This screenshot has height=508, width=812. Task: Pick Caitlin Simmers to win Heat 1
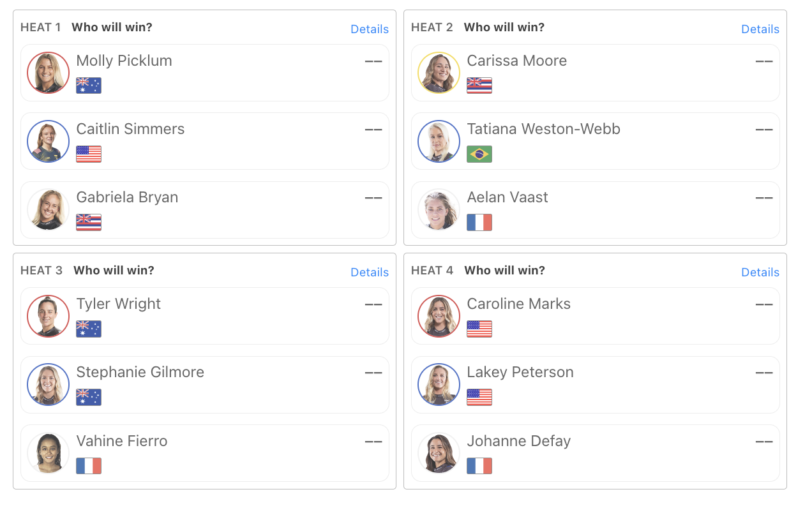[205, 141]
